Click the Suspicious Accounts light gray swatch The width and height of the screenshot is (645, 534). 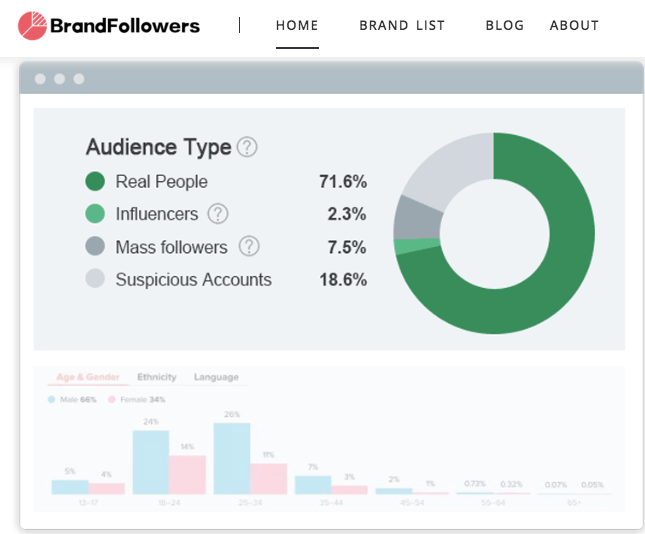tap(95, 279)
